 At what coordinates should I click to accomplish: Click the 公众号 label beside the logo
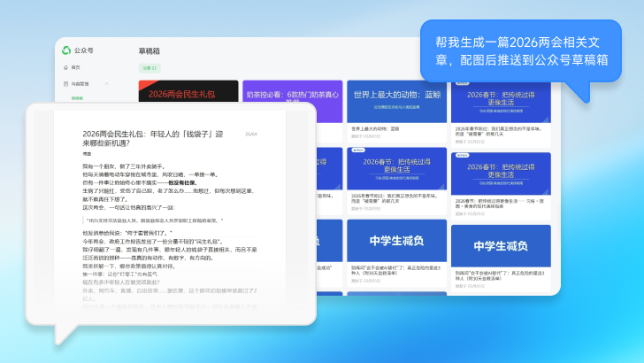84,50
